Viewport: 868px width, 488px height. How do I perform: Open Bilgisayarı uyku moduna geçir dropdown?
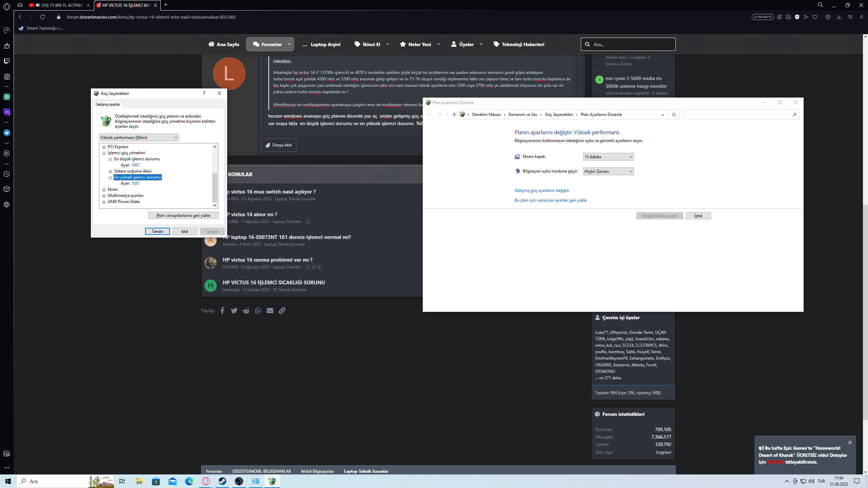point(608,171)
